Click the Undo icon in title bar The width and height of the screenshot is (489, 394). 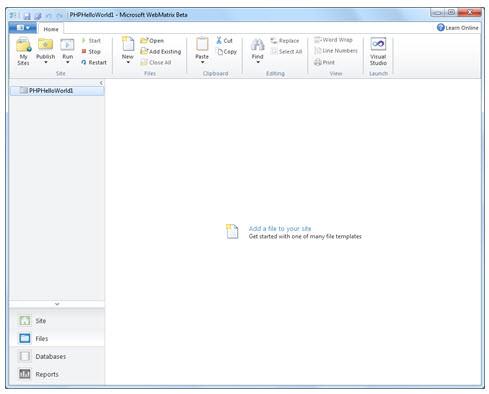(x=49, y=16)
